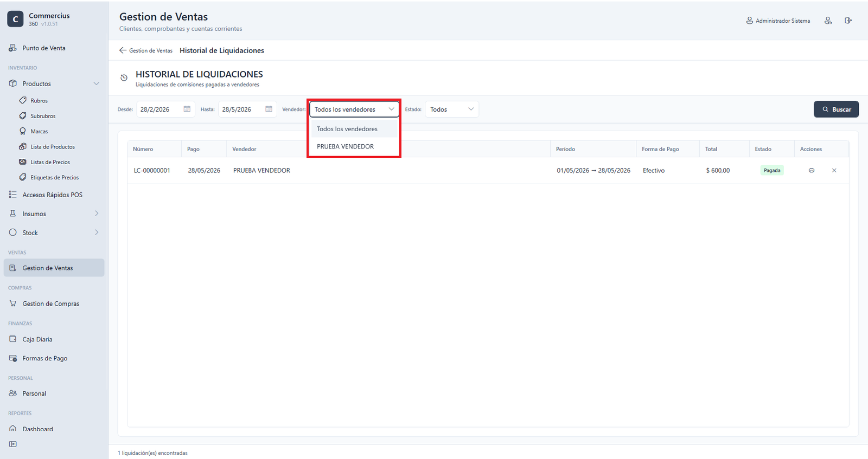Cancel liquidation row using X icon
This screenshot has height=459, width=868.
[x=834, y=170]
